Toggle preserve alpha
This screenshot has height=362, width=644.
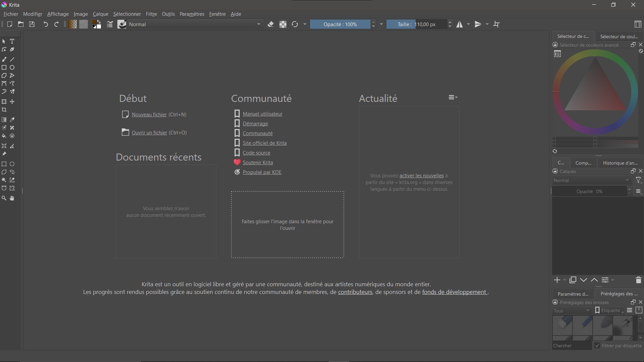coord(283,24)
